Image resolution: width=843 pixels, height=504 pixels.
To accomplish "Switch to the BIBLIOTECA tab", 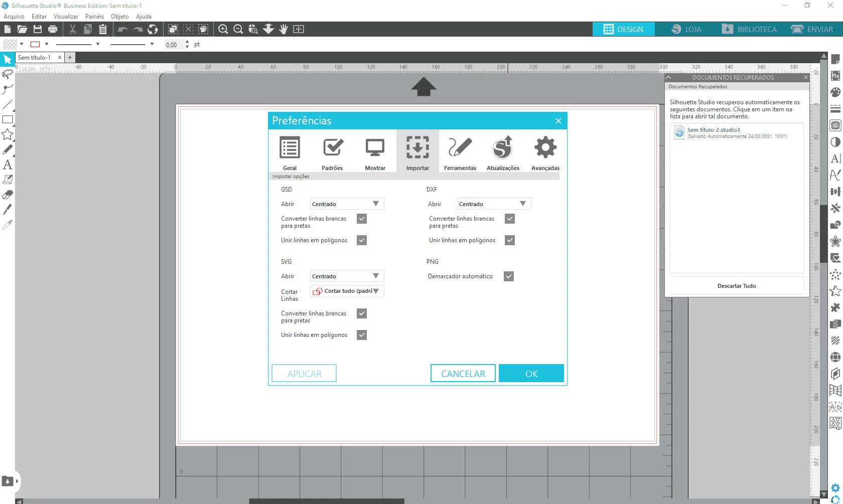I will pyautogui.click(x=749, y=29).
